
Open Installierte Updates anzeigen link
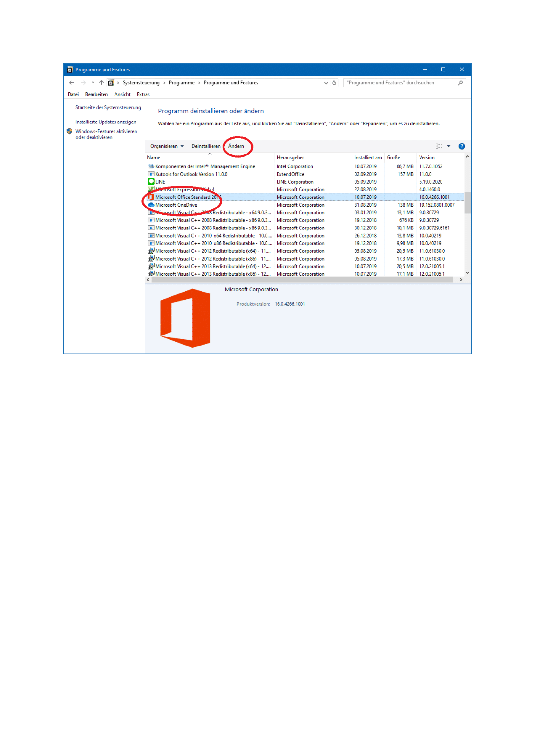pos(106,122)
